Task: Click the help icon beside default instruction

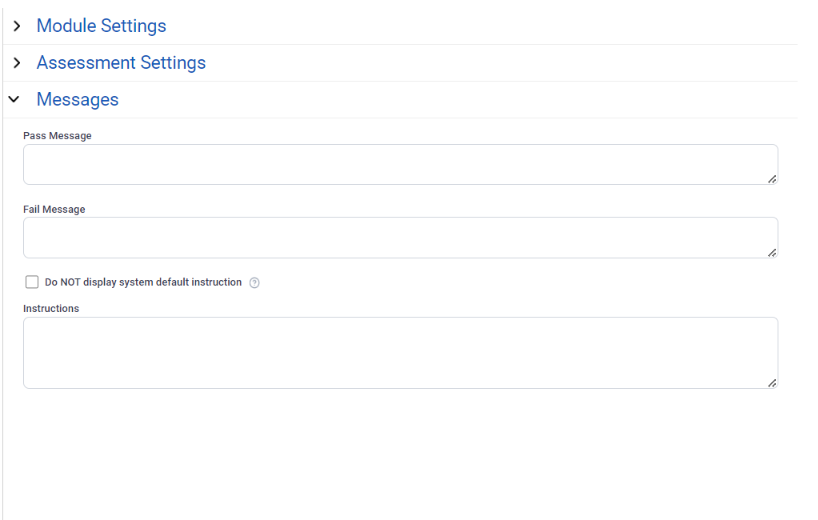Action: point(254,283)
